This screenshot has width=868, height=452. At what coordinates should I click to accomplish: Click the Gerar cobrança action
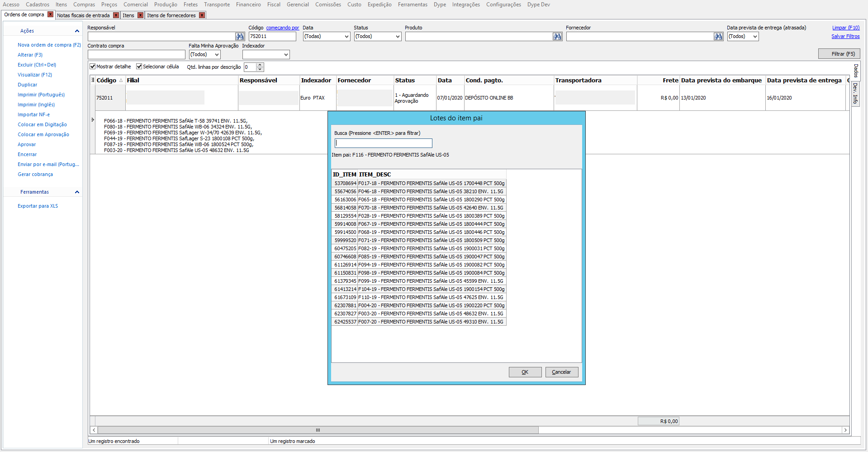coord(35,174)
